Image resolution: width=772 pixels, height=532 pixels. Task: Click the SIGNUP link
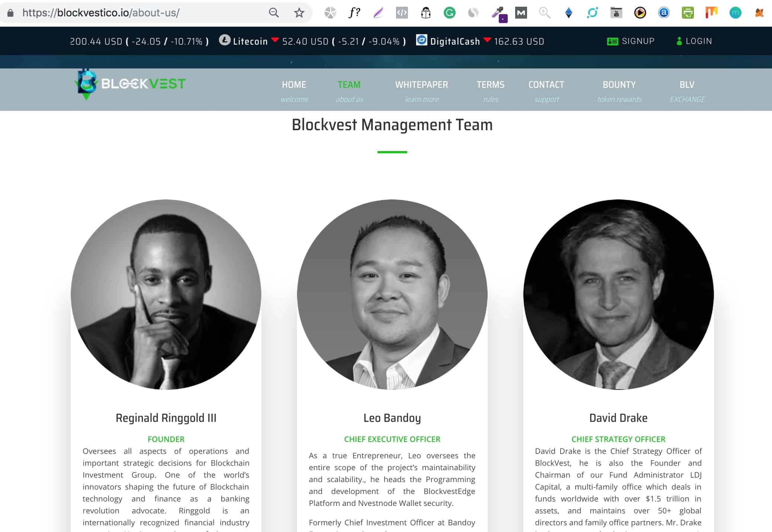pyautogui.click(x=631, y=41)
